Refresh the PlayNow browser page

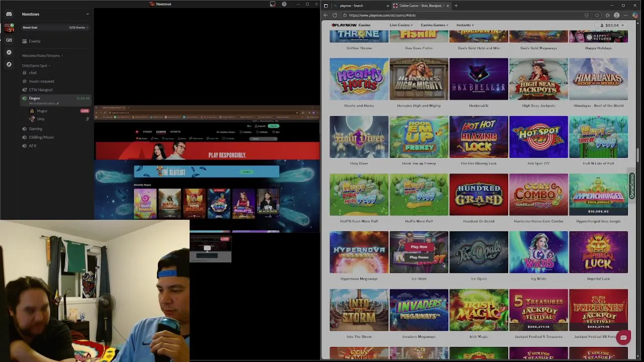[335, 15]
